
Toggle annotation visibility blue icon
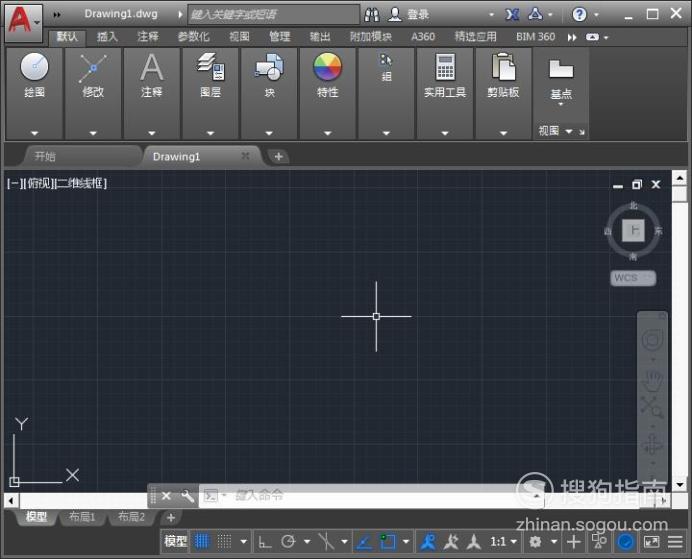click(x=428, y=542)
